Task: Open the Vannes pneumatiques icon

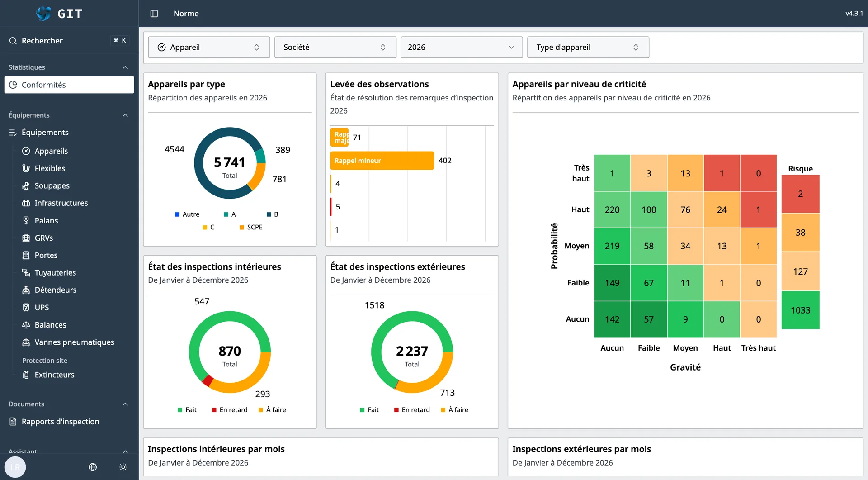Action: tap(26, 342)
